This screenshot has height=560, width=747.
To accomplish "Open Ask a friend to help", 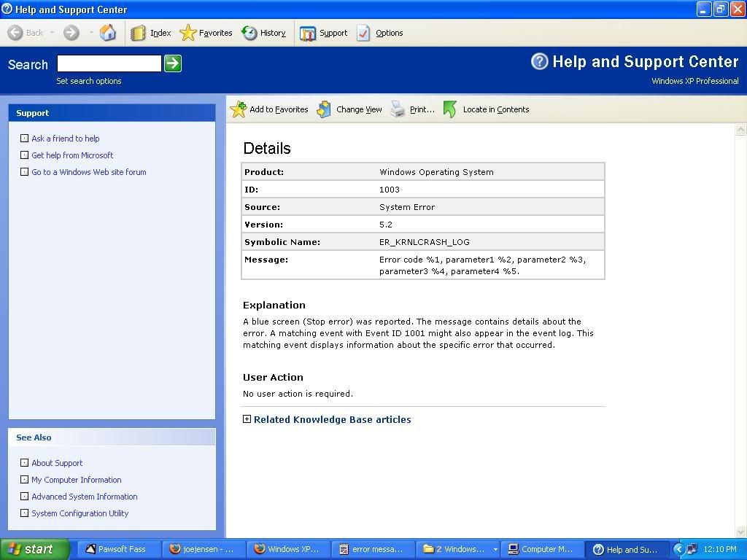I will (x=65, y=139).
